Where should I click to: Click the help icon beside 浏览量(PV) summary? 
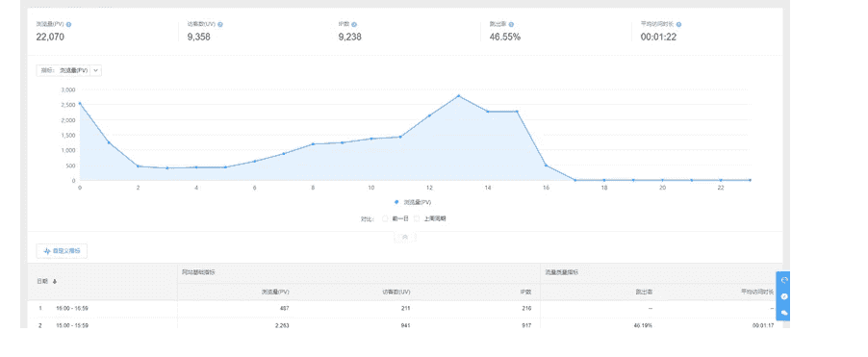(x=68, y=24)
